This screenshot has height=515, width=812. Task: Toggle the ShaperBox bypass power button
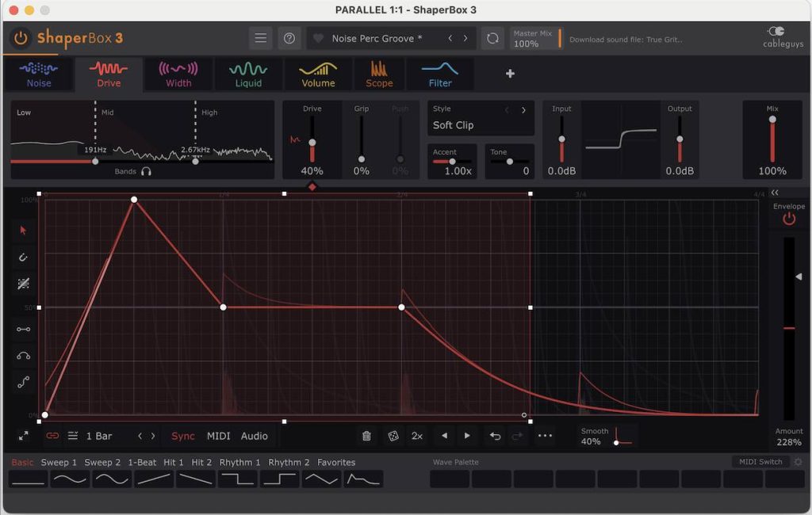click(21, 37)
